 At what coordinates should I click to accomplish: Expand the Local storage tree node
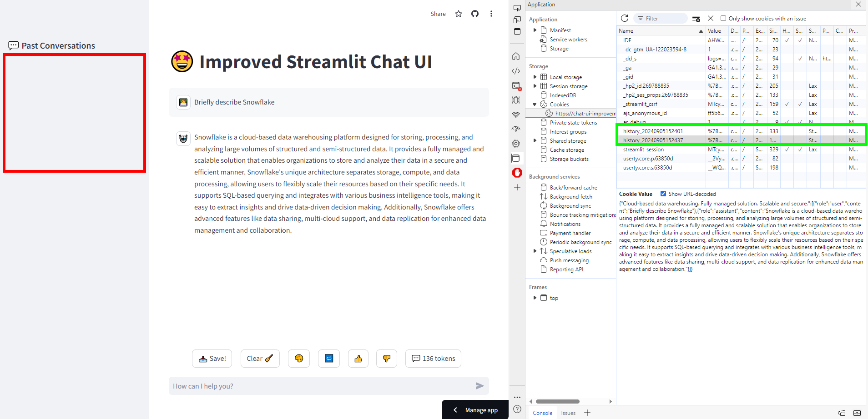(x=535, y=77)
